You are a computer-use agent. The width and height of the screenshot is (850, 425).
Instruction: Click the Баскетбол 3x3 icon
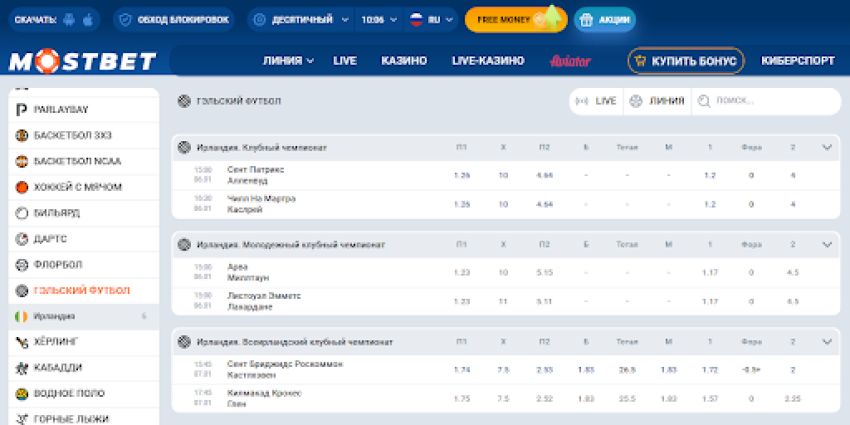(22, 136)
